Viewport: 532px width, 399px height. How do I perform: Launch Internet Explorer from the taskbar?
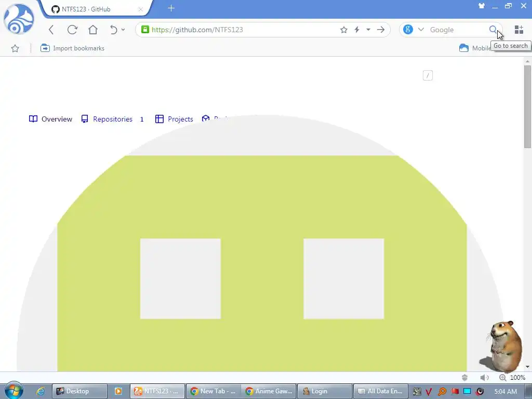click(x=41, y=391)
